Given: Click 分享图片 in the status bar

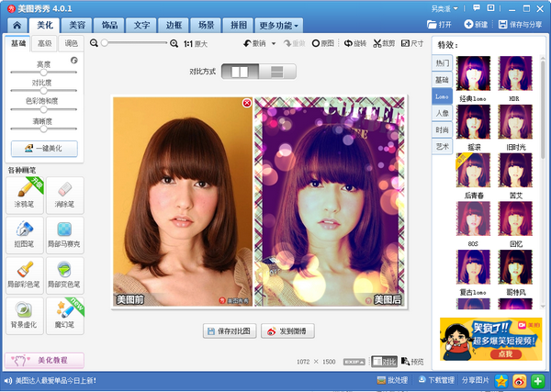Looking at the screenshot, I should click(475, 380).
